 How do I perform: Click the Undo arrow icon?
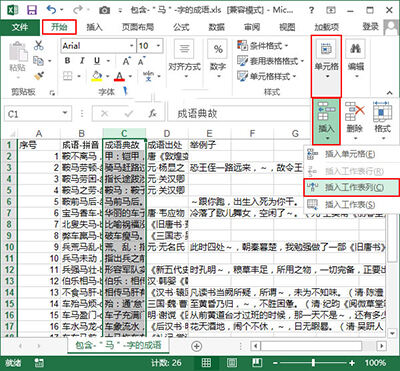(52, 10)
